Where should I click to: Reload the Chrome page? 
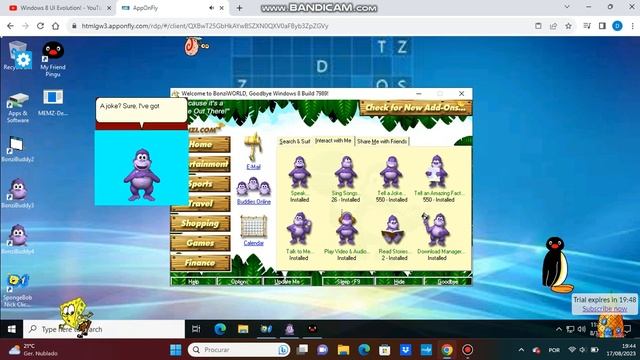(x=40, y=26)
